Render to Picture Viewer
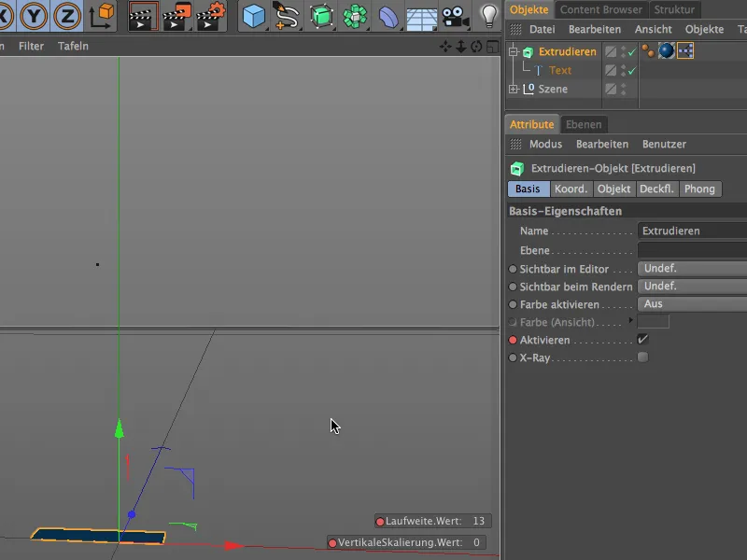 point(176,16)
